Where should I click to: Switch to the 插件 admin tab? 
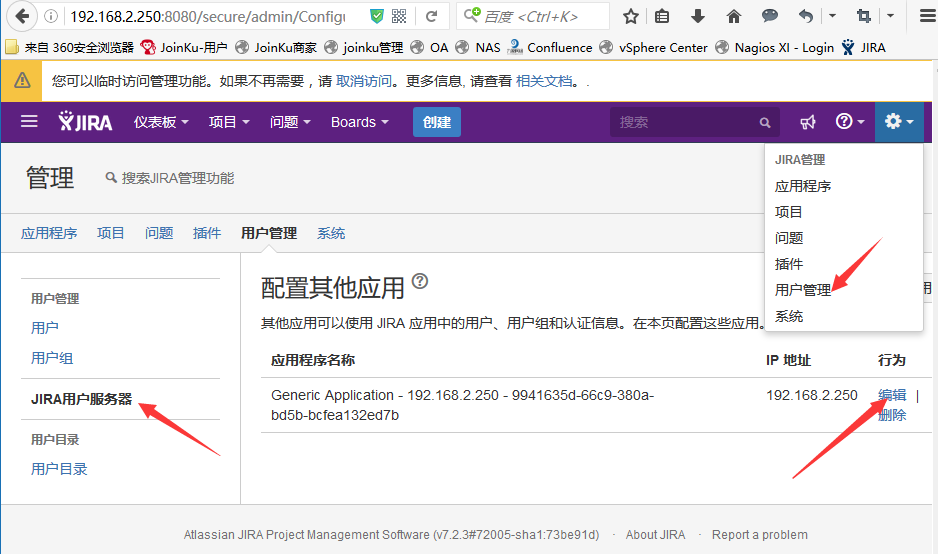click(x=206, y=233)
